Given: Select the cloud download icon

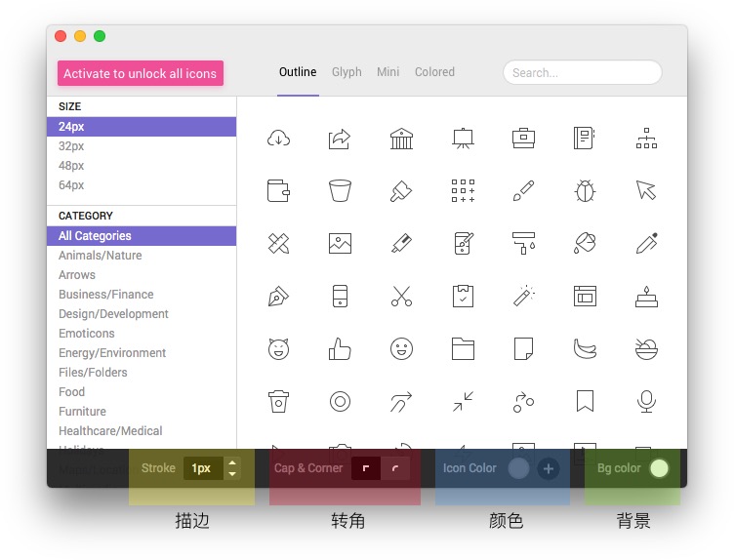Looking at the screenshot, I should coord(278,139).
